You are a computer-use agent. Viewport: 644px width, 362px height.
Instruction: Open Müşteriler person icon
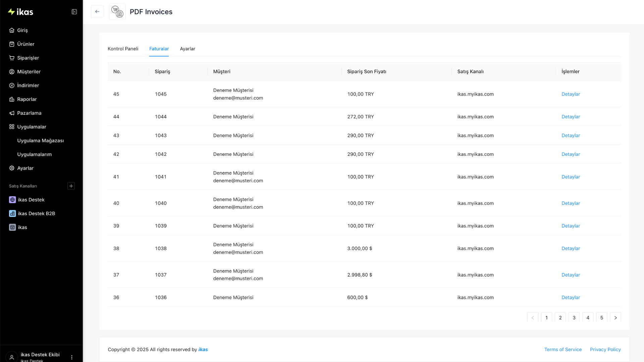click(12, 71)
